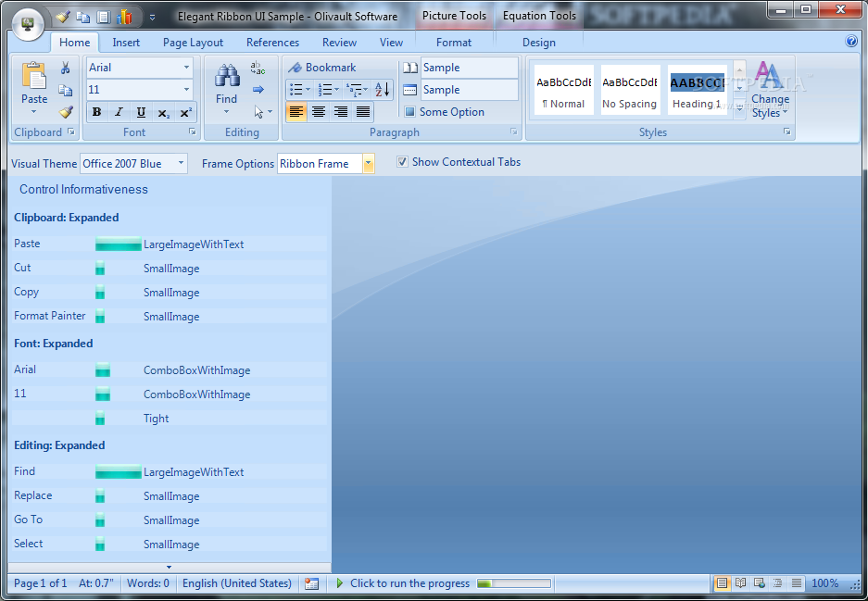Switch to Draft view icon in the status bar

(x=797, y=582)
